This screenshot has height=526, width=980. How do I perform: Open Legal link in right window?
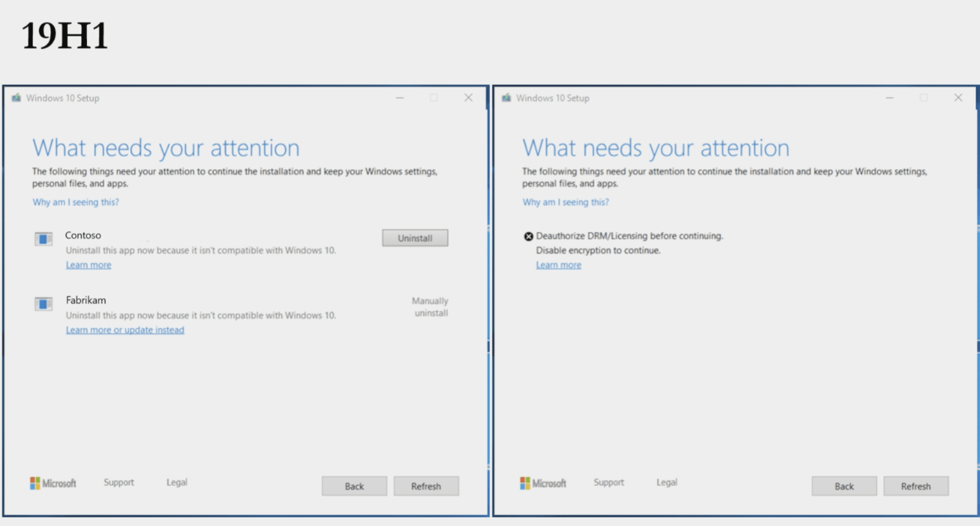click(x=667, y=482)
